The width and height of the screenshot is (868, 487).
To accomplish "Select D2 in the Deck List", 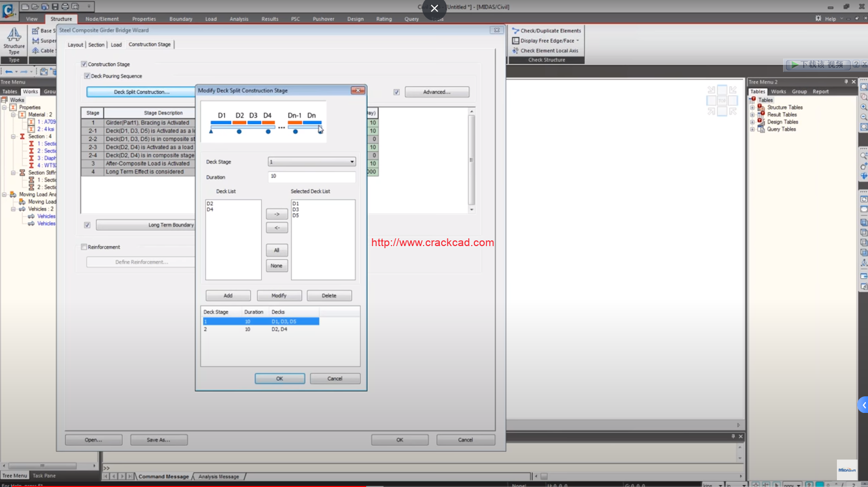I will tap(210, 204).
